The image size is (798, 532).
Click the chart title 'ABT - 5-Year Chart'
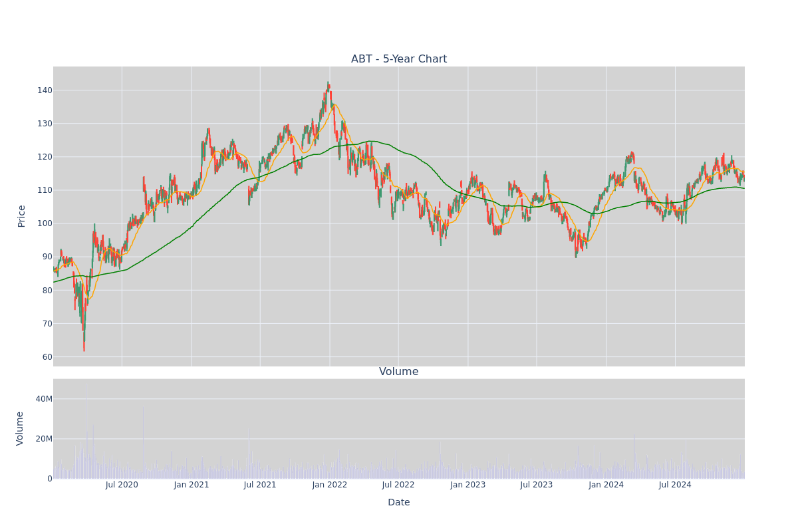pyautogui.click(x=399, y=59)
